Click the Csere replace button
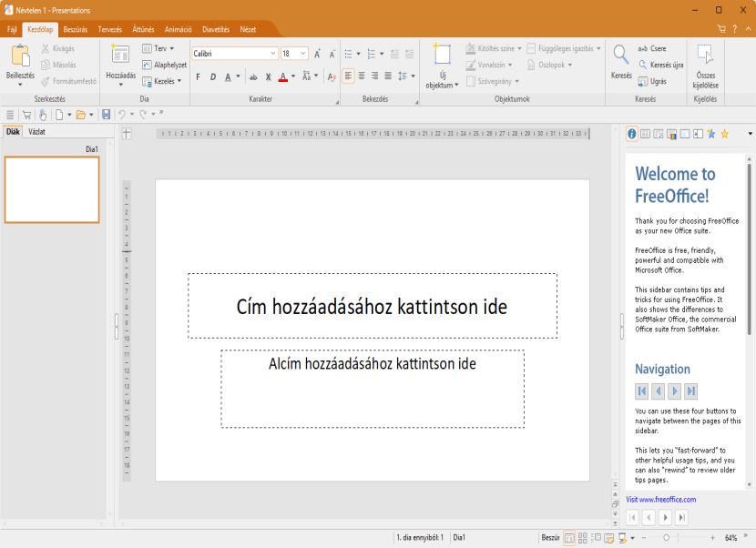Screen dimensions: 756x548 pyautogui.click(x=652, y=48)
